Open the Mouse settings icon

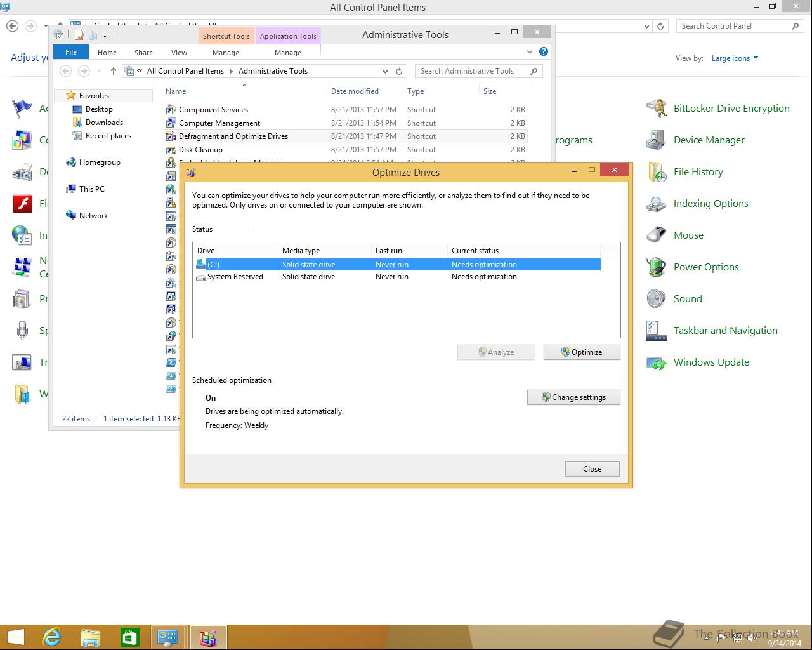pos(657,235)
